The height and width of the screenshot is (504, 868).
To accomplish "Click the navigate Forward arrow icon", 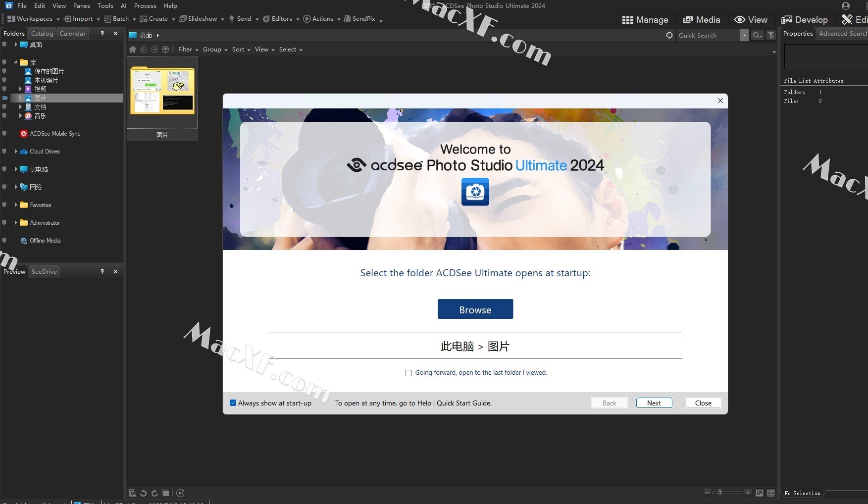I will [154, 50].
